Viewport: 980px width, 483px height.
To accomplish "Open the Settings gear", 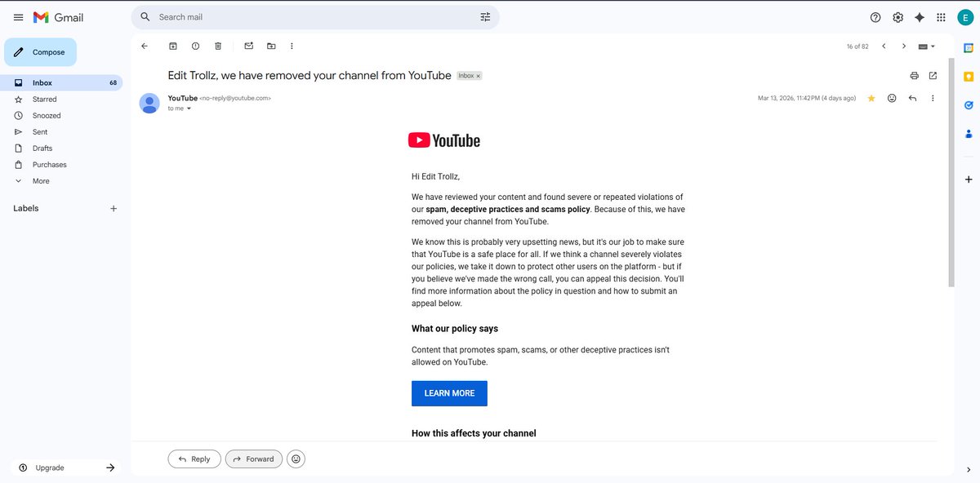I will click(898, 17).
